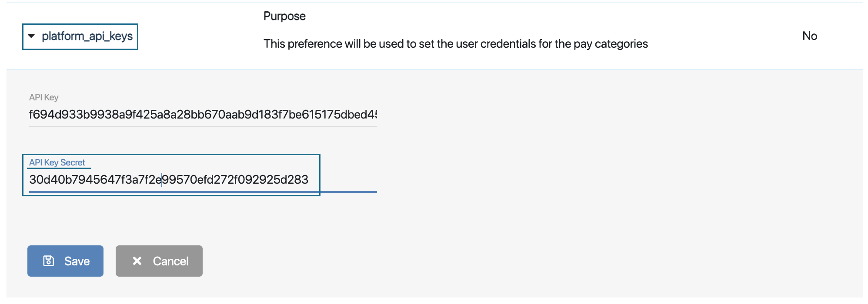
Task: Click the Cancel button text label
Action: point(170,261)
